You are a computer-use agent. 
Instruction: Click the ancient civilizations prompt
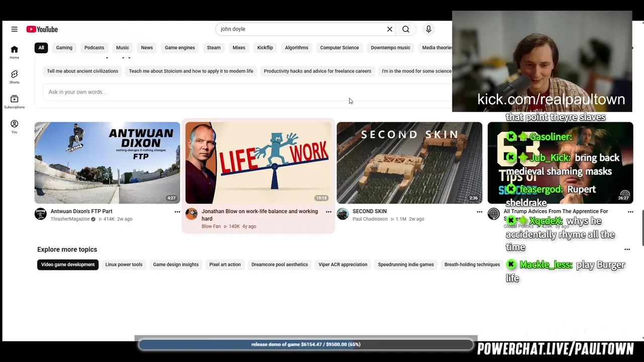click(x=83, y=71)
